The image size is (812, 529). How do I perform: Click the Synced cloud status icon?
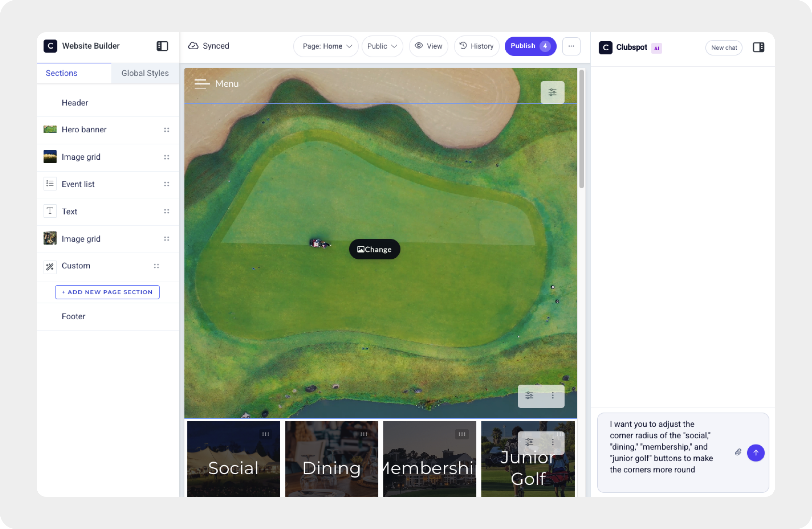(193, 46)
